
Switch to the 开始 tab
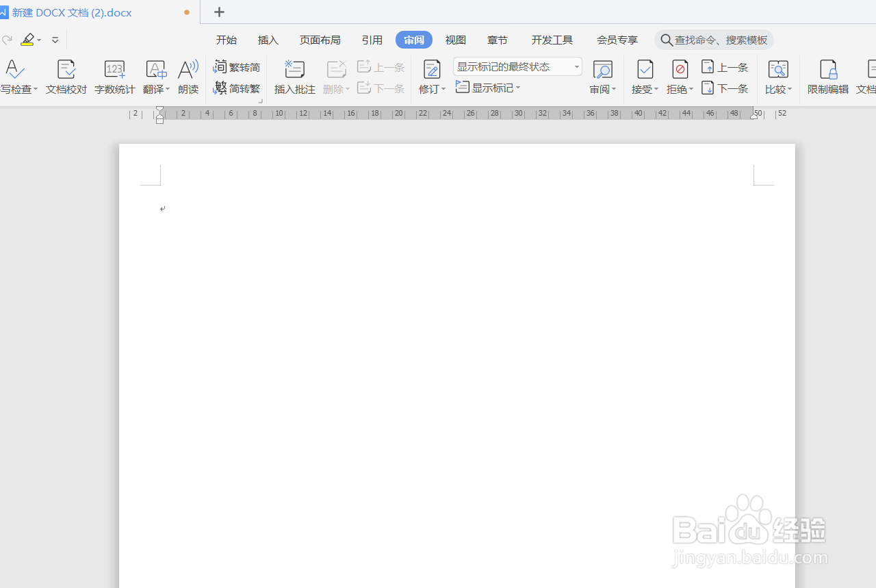tap(227, 40)
